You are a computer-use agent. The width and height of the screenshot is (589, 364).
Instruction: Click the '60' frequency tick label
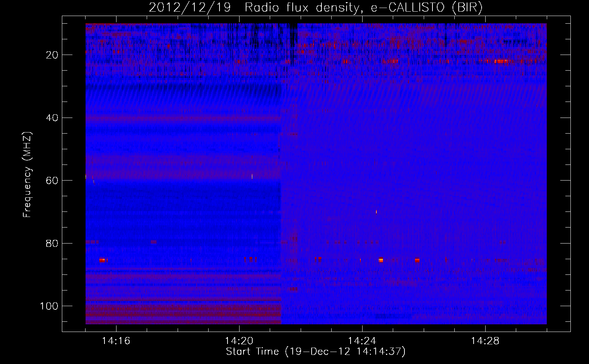point(52,181)
